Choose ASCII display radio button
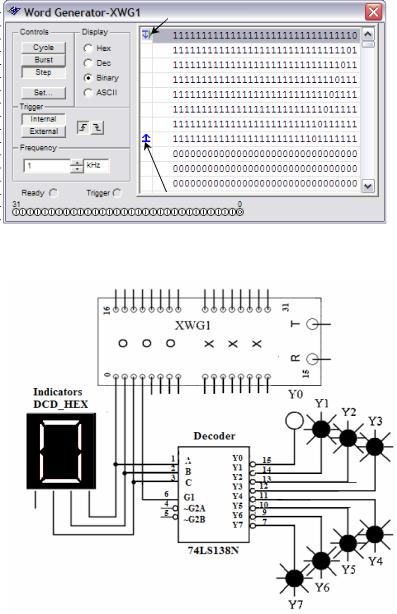 click(x=88, y=92)
